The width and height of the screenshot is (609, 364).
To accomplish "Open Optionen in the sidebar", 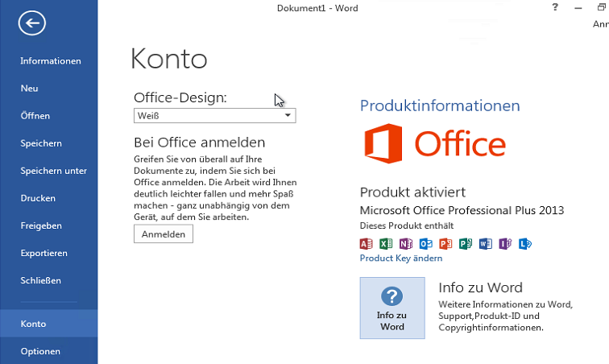I will (40, 351).
